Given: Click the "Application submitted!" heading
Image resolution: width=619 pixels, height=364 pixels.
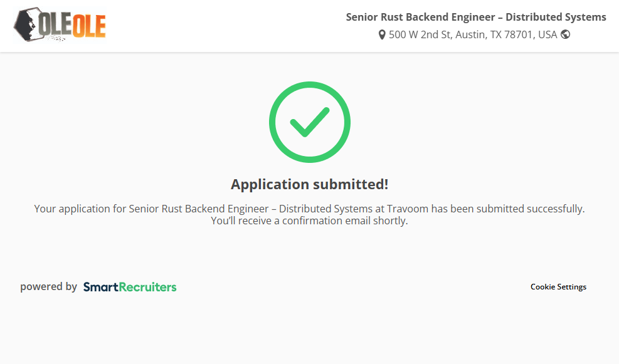Looking at the screenshot, I should pos(309,184).
